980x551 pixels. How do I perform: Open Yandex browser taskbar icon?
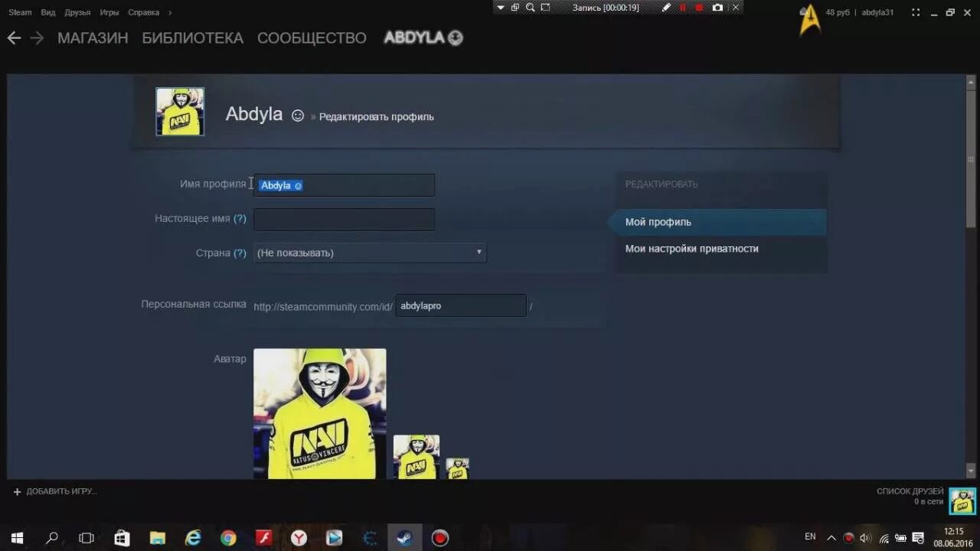299,538
